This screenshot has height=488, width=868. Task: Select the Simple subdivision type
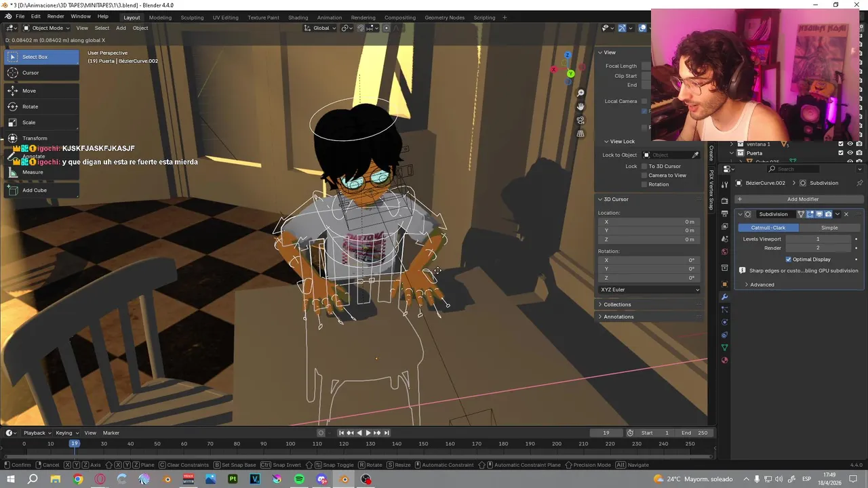pos(829,228)
